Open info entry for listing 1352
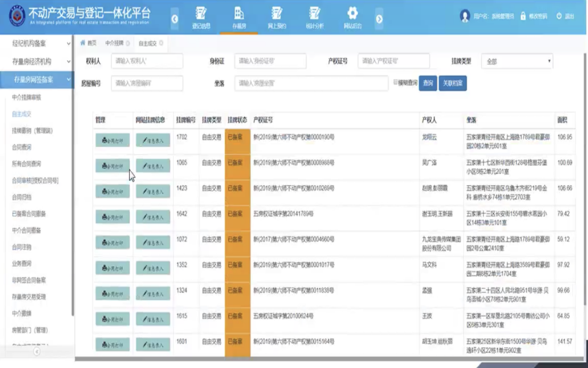588x368 pixels. coord(153,268)
